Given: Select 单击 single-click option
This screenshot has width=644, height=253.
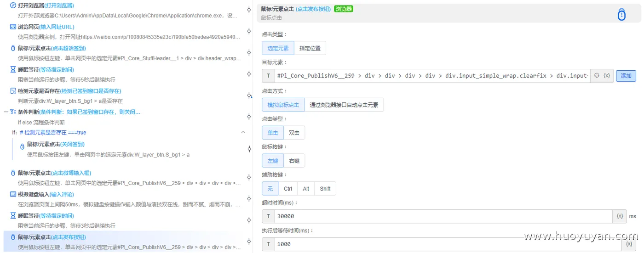Looking at the screenshot, I should [x=273, y=133].
